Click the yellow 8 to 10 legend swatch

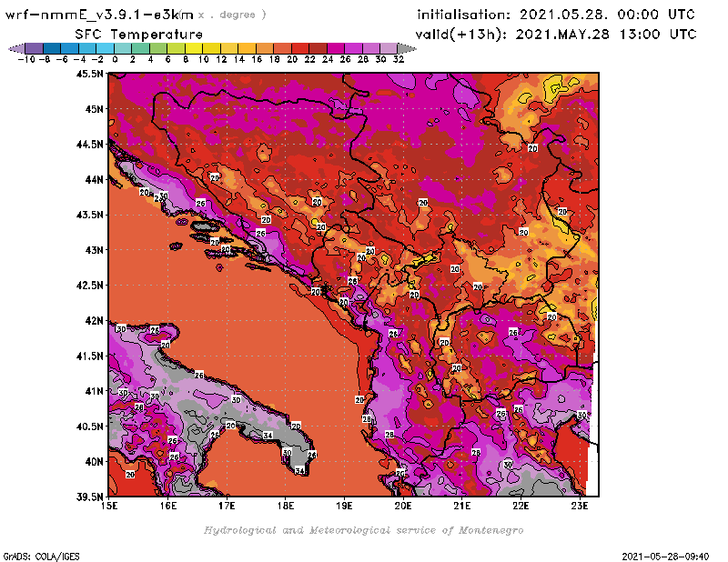[194, 48]
